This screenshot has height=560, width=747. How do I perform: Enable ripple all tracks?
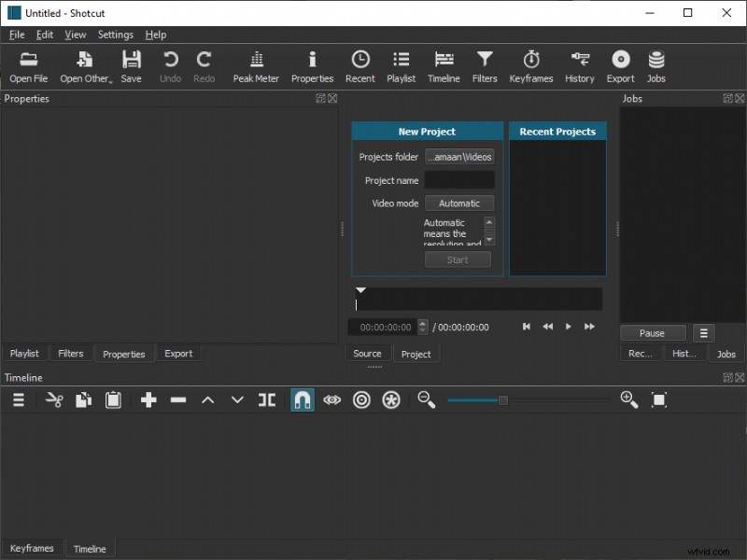390,399
